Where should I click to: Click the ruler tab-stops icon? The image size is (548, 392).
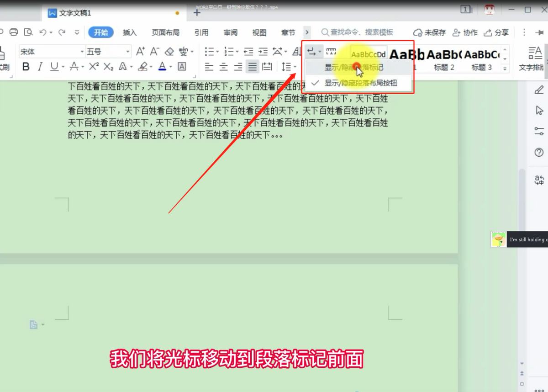[x=331, y=51]
